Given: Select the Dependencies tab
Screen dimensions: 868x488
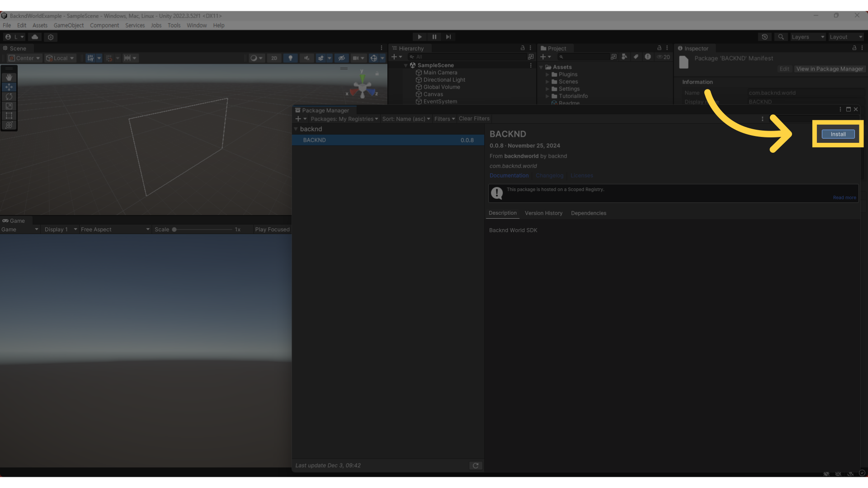Looking at the screenshot, I should pos(589,213).
